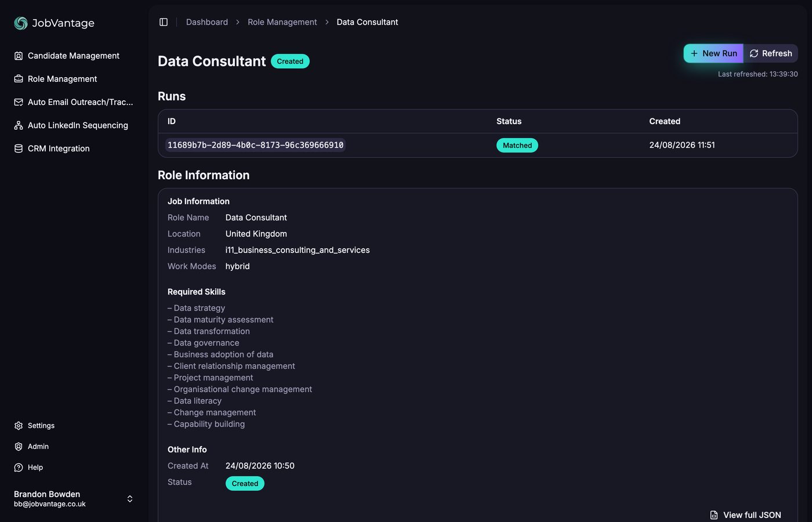This screenshot has width=812, height=522.
Task: Click the Refresh arrows icon
Action: (754, 53)
